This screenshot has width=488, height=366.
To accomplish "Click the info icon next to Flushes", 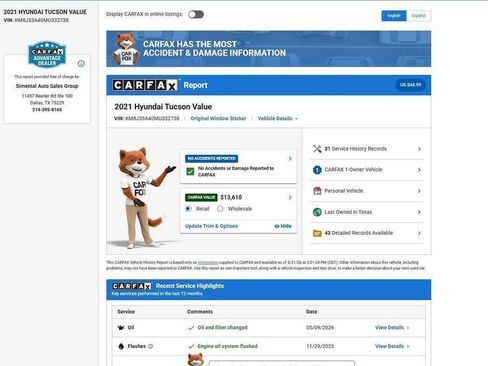I will (150, 346).
